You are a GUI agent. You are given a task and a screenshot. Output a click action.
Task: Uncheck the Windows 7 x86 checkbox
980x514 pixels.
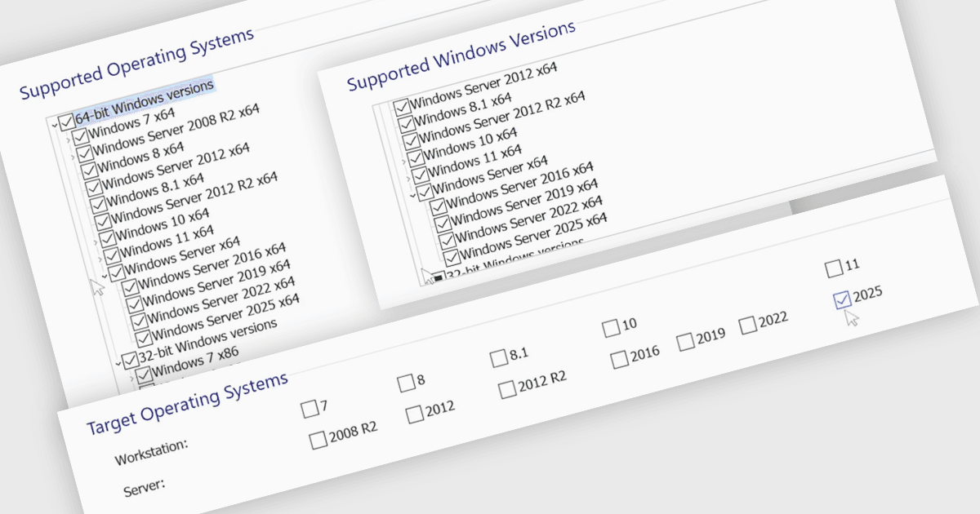144,374
